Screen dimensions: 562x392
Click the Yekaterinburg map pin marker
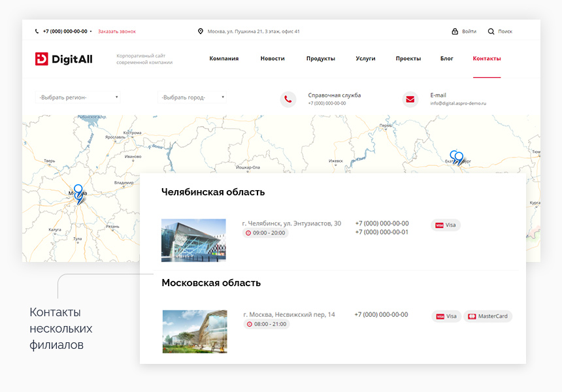pos(457,158)
